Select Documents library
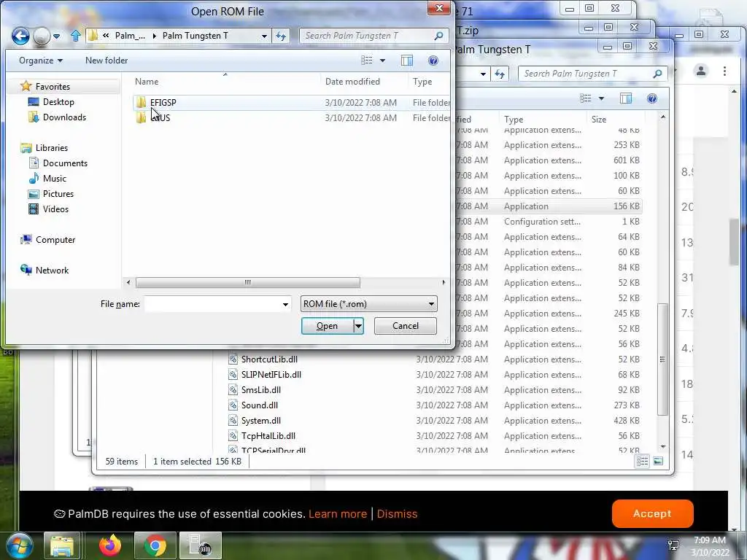Image resolution: width=747 pixels, height=560 pixels. click(65, 163)
